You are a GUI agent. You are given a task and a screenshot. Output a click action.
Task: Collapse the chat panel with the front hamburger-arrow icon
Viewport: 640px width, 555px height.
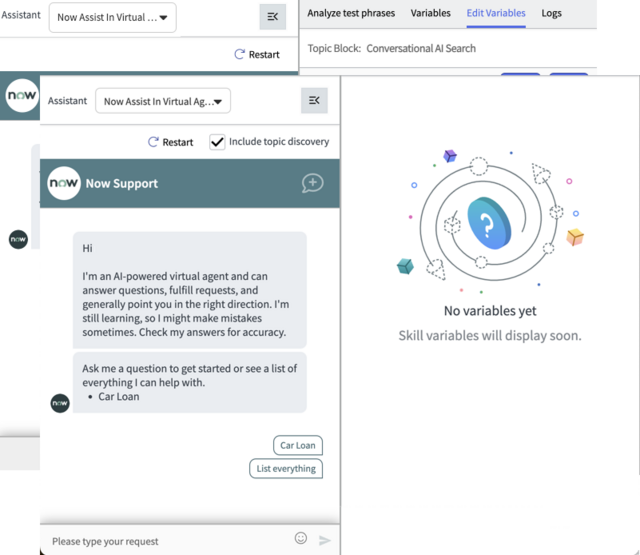point(314,100)
